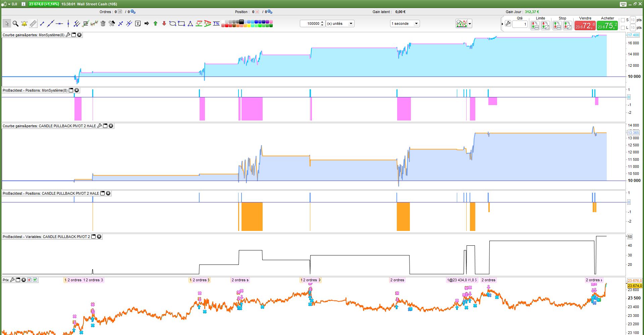Click the alert bell icon

click(24, 23)
